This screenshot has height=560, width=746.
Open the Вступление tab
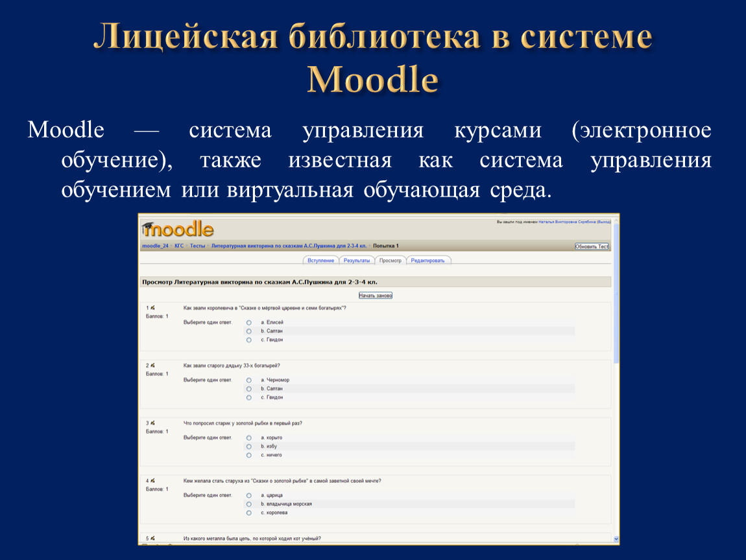point(320,261)
